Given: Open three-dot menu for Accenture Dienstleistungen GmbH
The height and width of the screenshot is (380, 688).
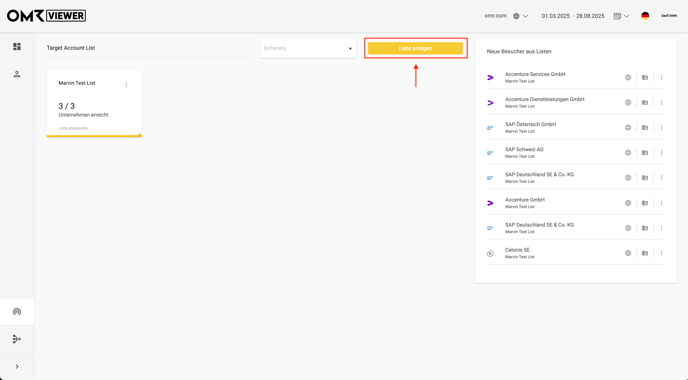Looking at the screenshot, I should tap(661, 102).
